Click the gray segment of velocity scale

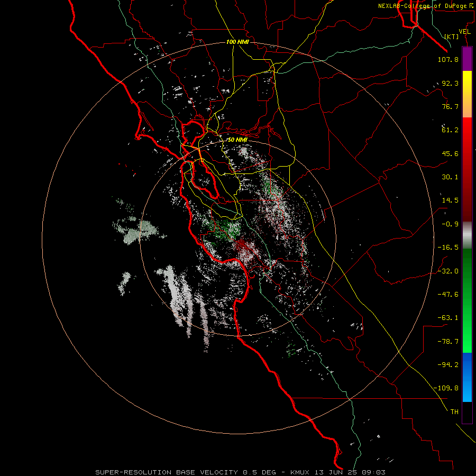coord(467,235)
